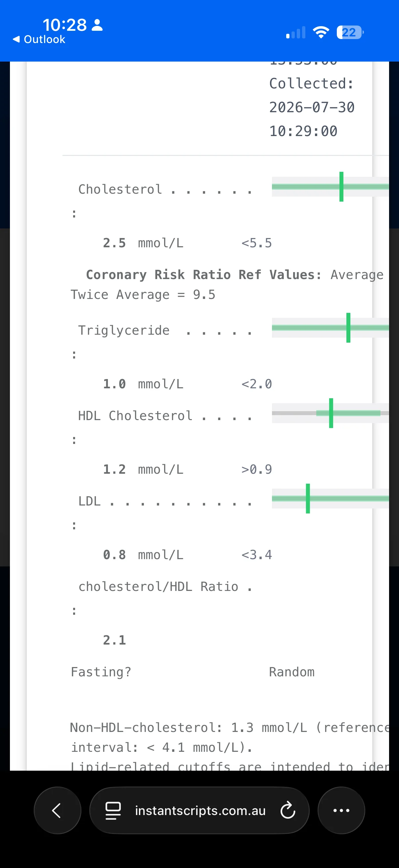The width and height of the screenshot is (399, 868).
Task: Tap the cellular signal bars icon
Action: point(296,32)
